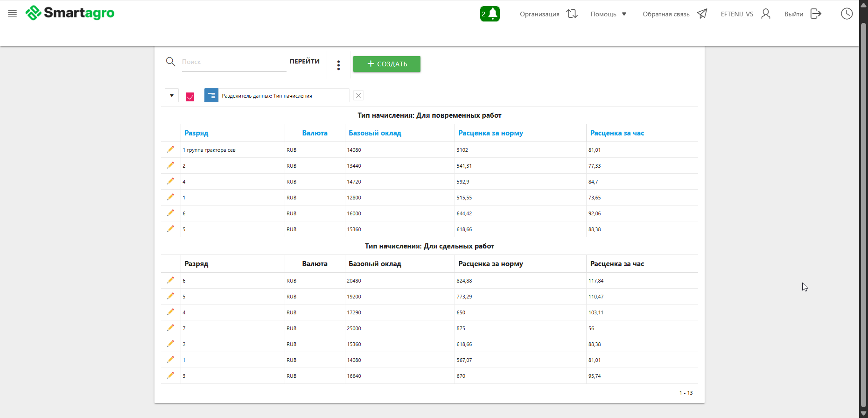The image size is (868, 418).
Task: Toggle the blue data grouping icon
Action: [211, 96]
